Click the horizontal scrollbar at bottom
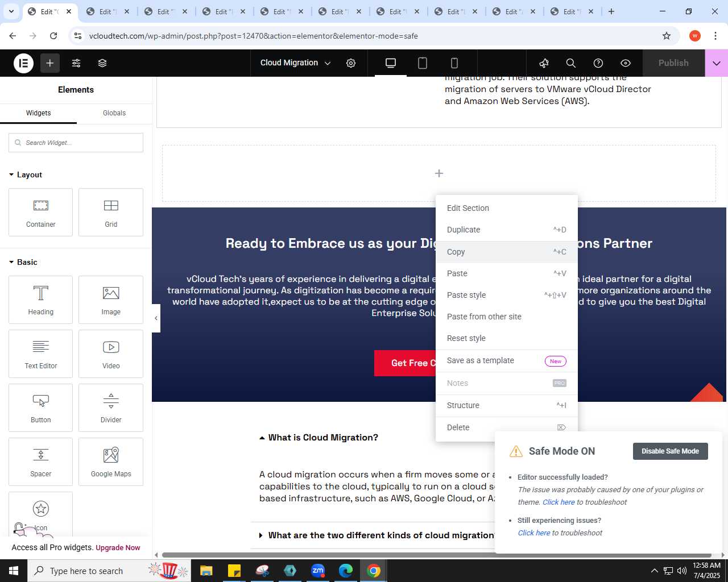728x582 pixels. pos(437,555)
